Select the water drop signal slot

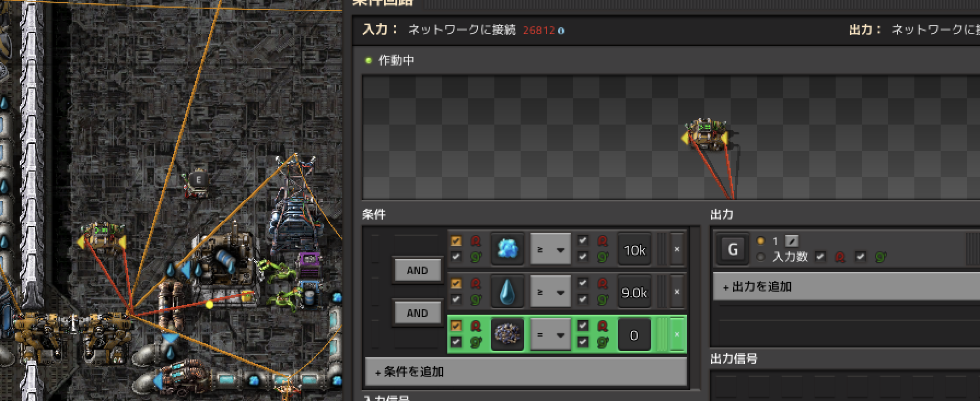507,292
